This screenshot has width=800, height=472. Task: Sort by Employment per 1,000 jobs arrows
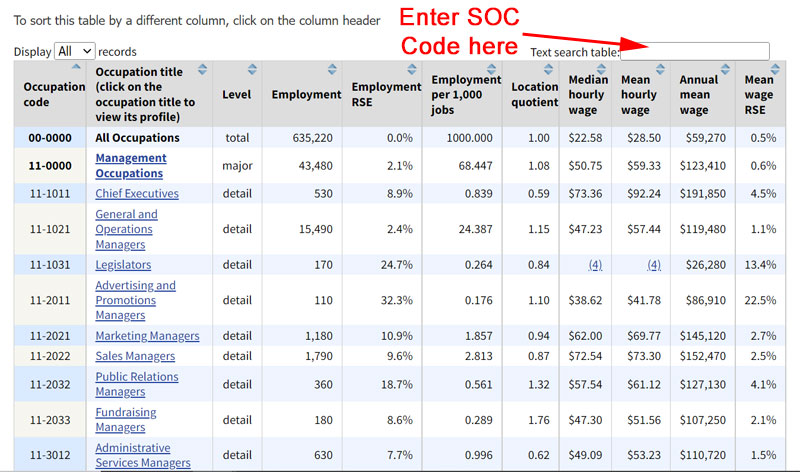pyautogui.click(x=494, y=69)
